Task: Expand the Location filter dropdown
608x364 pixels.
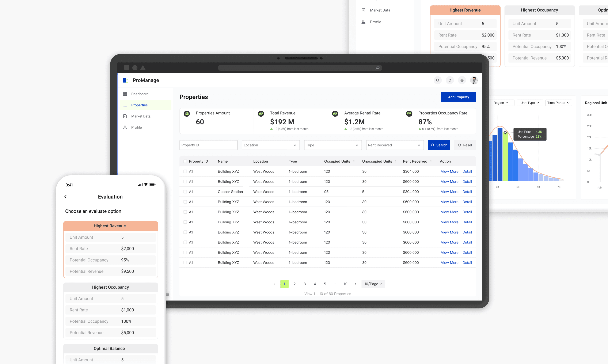Action: tap(270, 145)
